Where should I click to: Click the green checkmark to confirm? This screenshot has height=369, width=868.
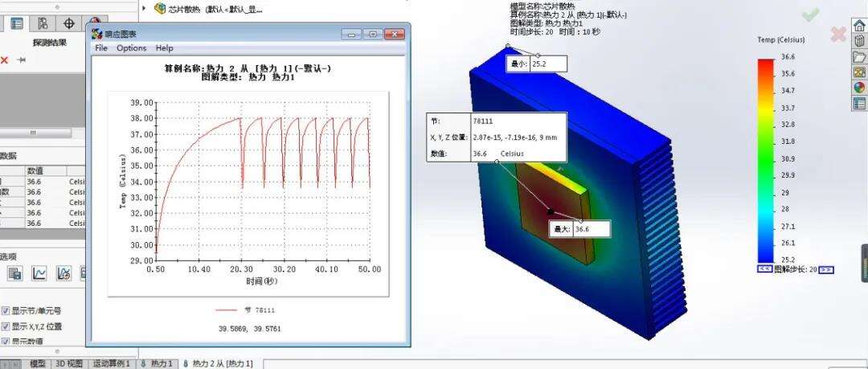click(x=810, y=15)
